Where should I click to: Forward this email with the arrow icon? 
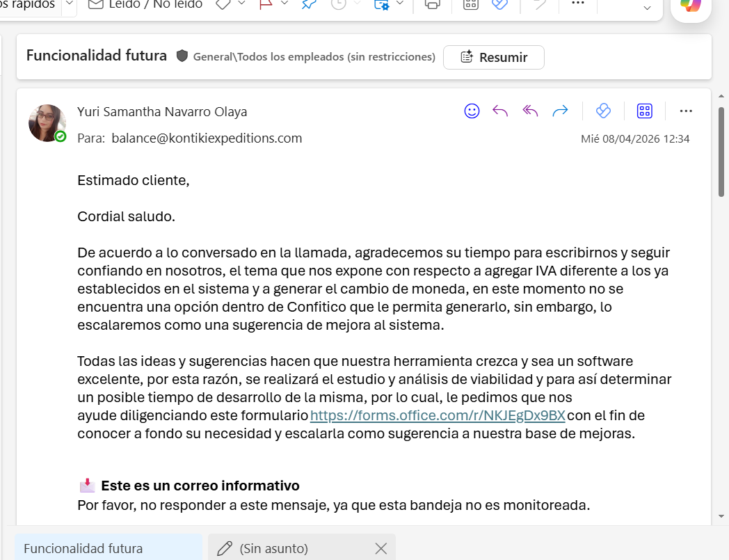pos(560,111)
